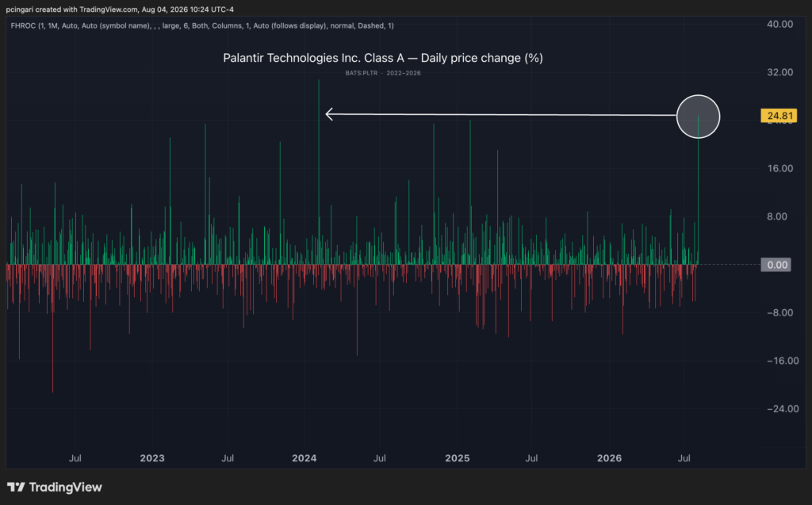Click the TradingView logo icon
The height and width of the screenshot is (505, 812).
pyautogui.click(x=16, y=487)
